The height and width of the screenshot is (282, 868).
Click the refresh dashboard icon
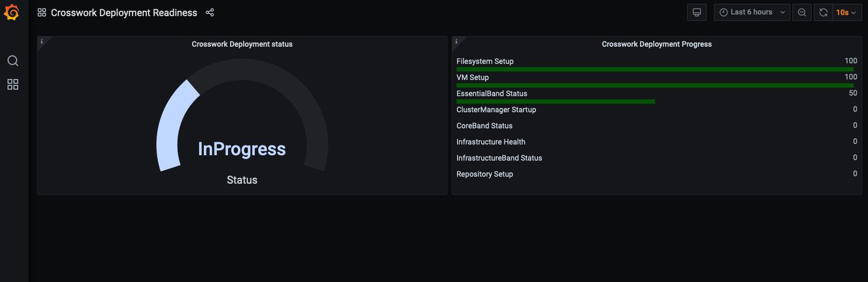[823, 12]
